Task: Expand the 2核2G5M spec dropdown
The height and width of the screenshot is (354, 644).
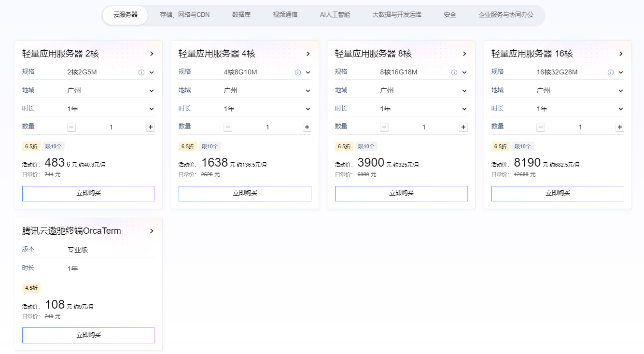Action: tap(152, 72)
